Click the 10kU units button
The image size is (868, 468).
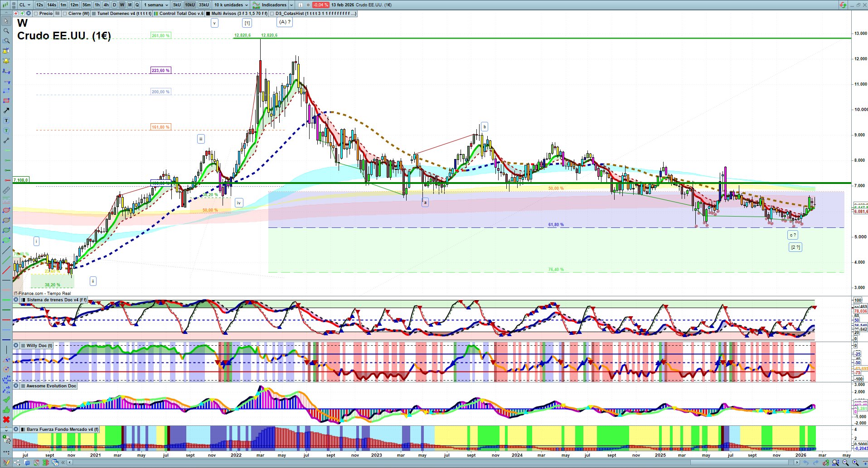click(x=190, y=5)
